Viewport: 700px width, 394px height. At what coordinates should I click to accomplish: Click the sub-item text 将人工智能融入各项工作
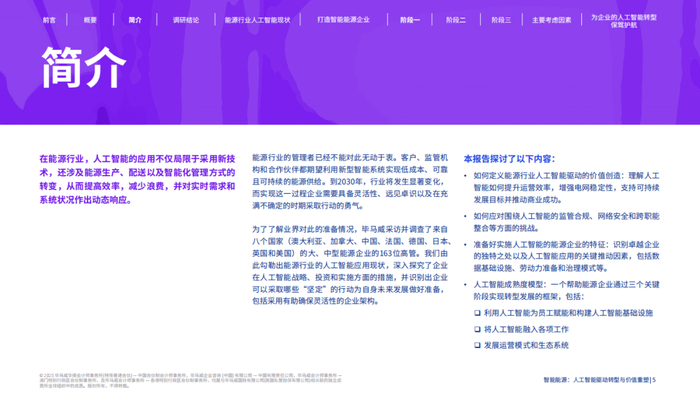[x=526, y=329]
